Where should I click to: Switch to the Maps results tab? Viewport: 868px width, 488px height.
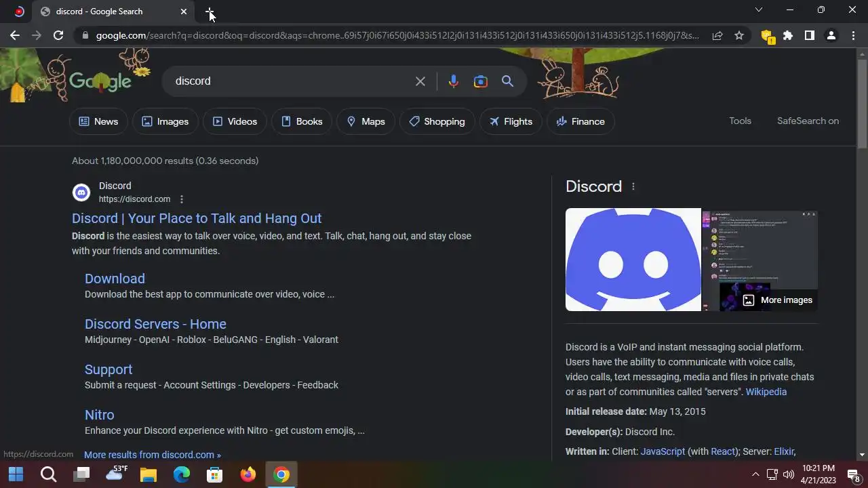(366, 121)
